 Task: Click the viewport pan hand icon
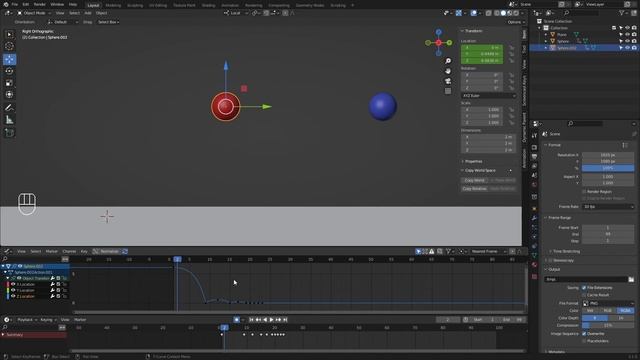pyautogui.click(x=448, y=71)
